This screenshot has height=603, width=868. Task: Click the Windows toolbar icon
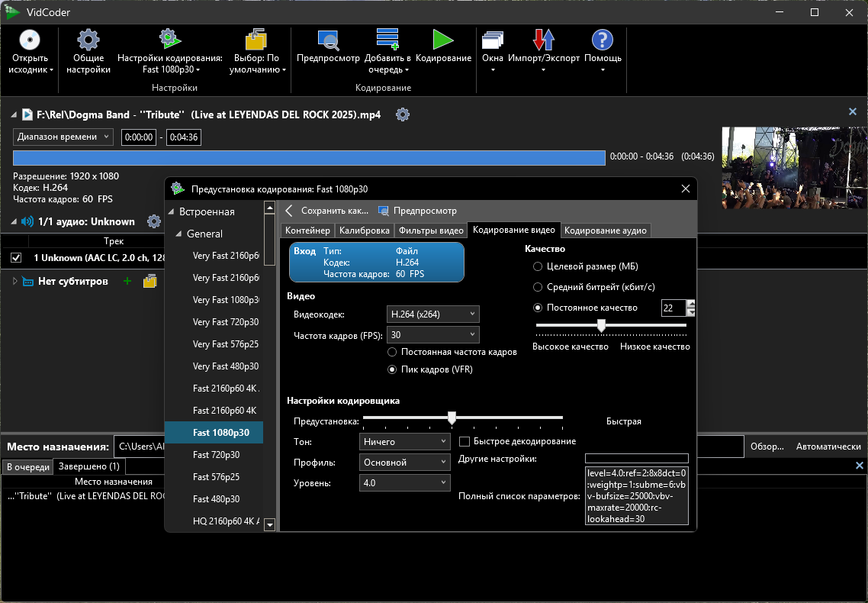(x=493, y=40)
